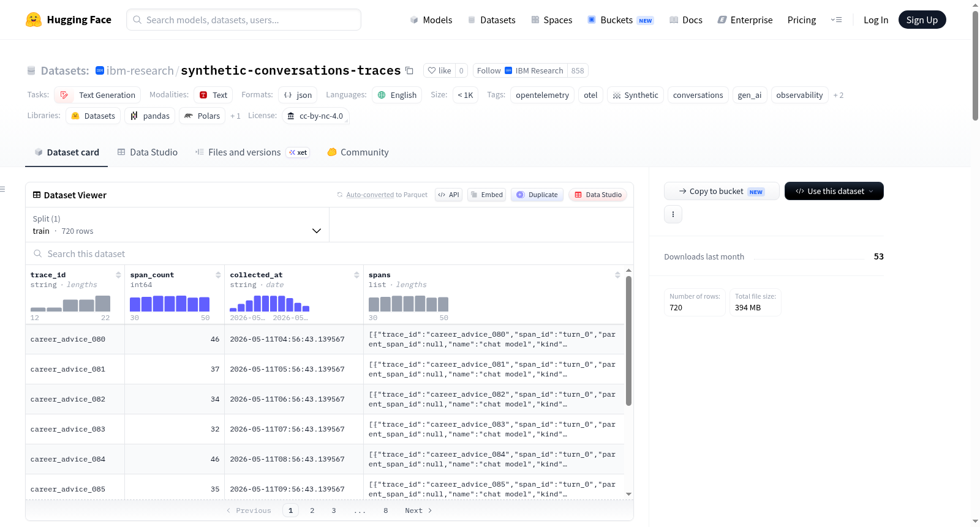Select the json format tag
The width and height of the screenshot is (980, 527).
pos(298,95)
